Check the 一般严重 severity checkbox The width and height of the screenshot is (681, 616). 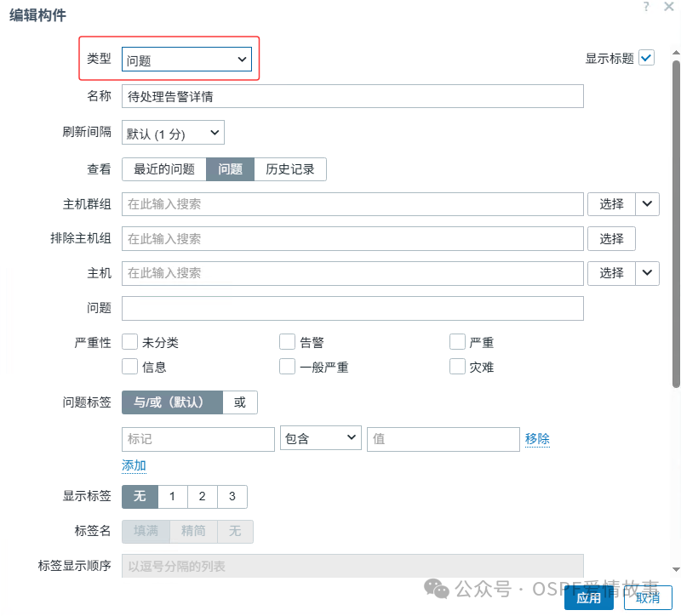click(287, 367)
